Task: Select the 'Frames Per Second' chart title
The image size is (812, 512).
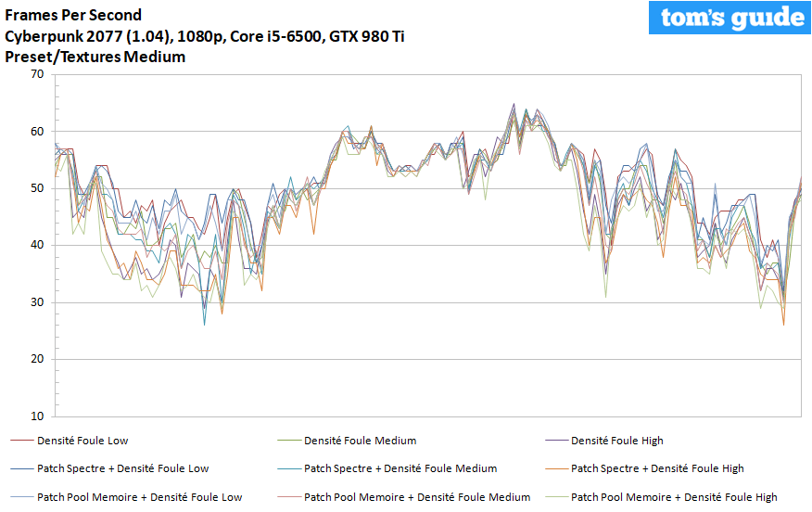Action: pos(73,15)
